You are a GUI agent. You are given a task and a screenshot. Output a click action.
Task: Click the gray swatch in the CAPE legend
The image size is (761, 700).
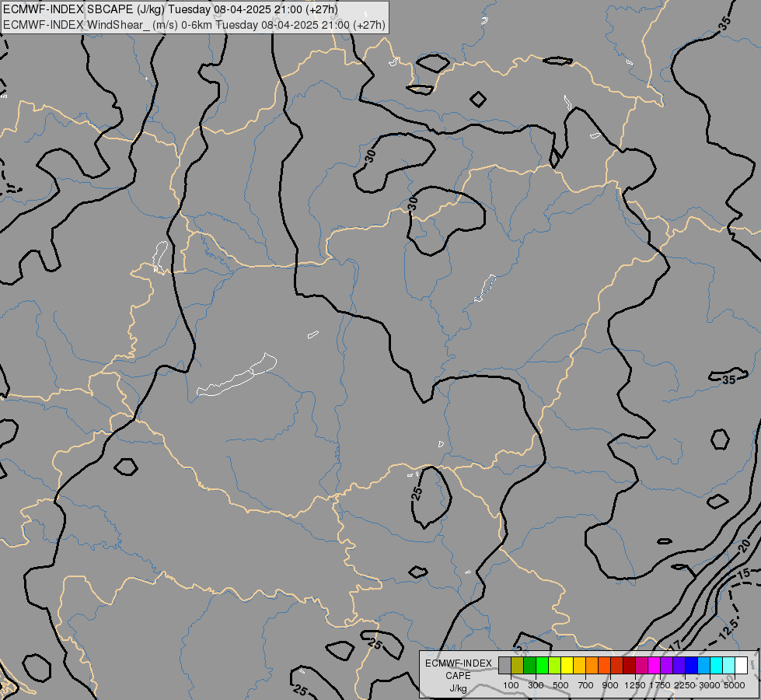click(504, 665)
